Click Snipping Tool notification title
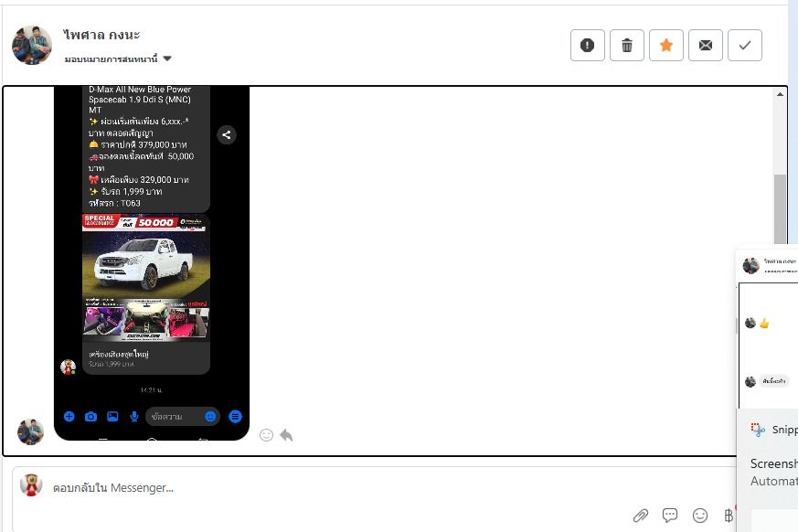798x532 pixels. [783, 430]
